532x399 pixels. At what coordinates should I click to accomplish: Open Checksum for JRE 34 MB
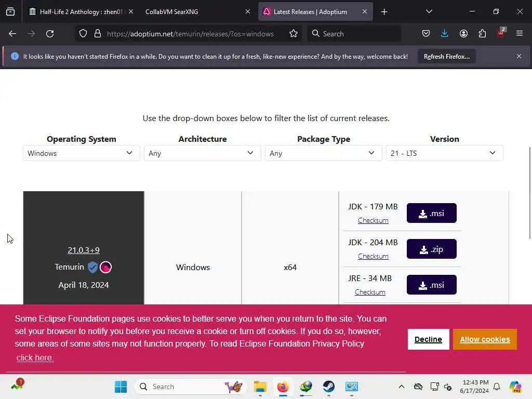tap(370, 292)
